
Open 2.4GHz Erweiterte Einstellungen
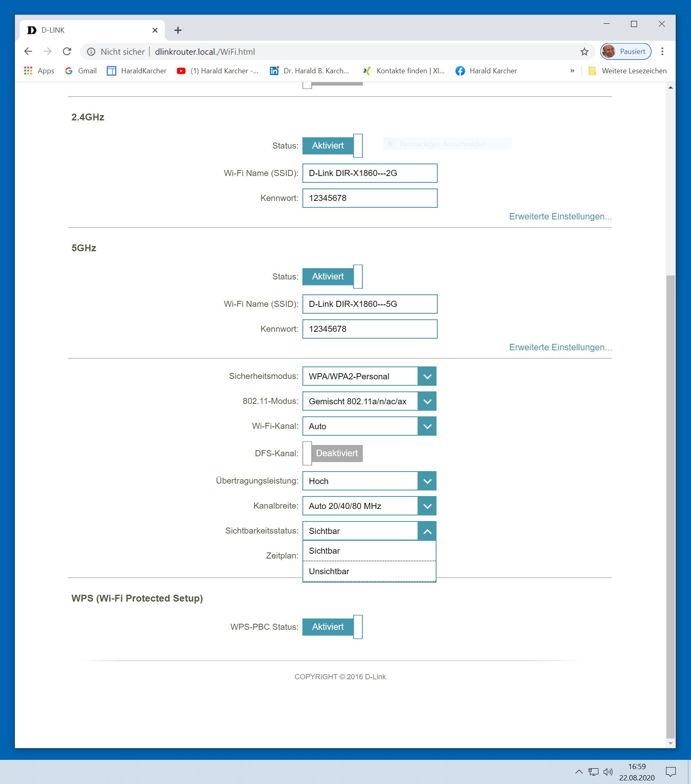pyautogui.click(x=560, y=217)
